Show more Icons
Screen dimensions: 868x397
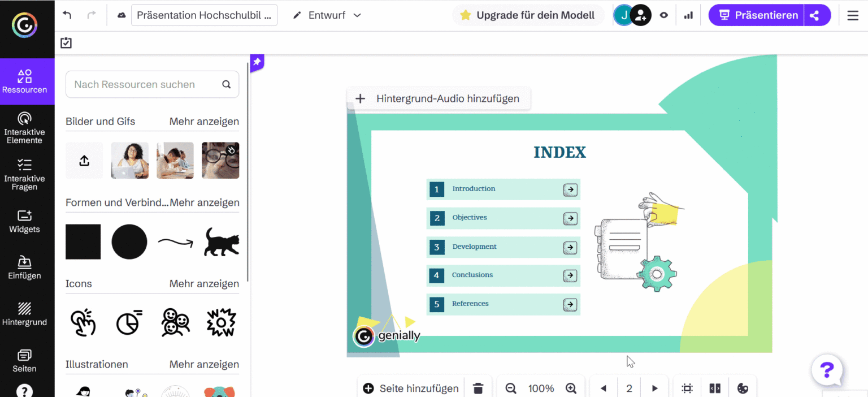click(205, 283)
